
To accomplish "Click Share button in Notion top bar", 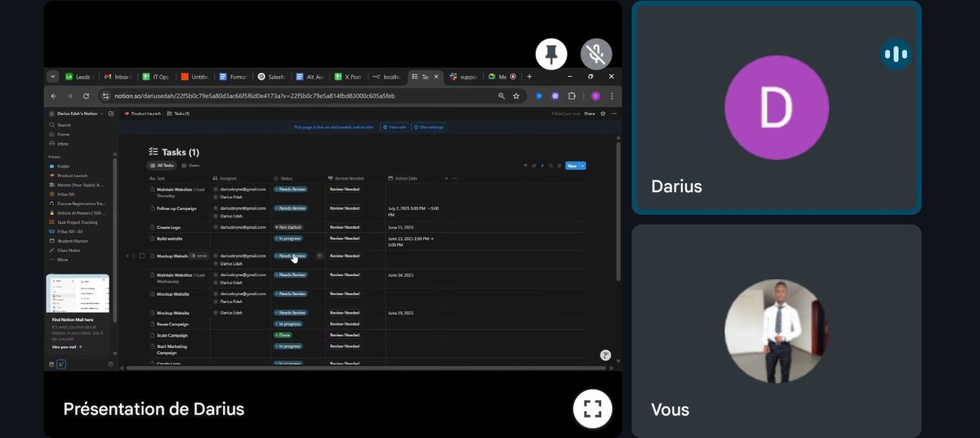I will coord(589,114).
